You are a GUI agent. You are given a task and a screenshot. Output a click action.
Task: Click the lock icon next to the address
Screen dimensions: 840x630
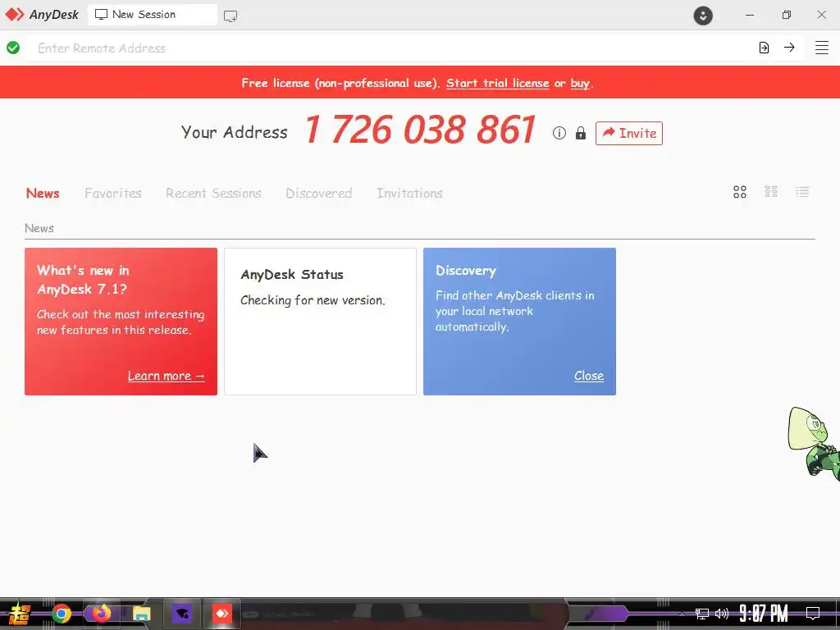(580, 133)
